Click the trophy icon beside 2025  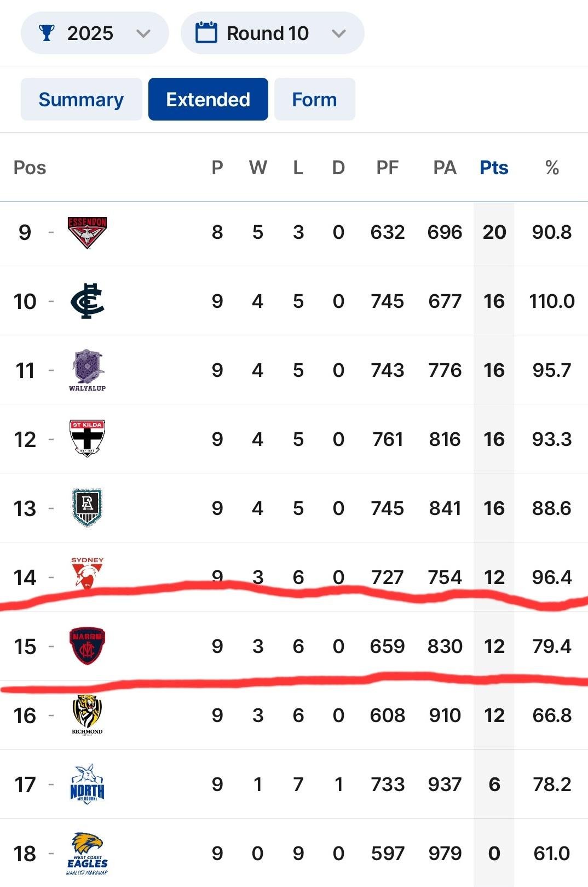coord(47,33)
